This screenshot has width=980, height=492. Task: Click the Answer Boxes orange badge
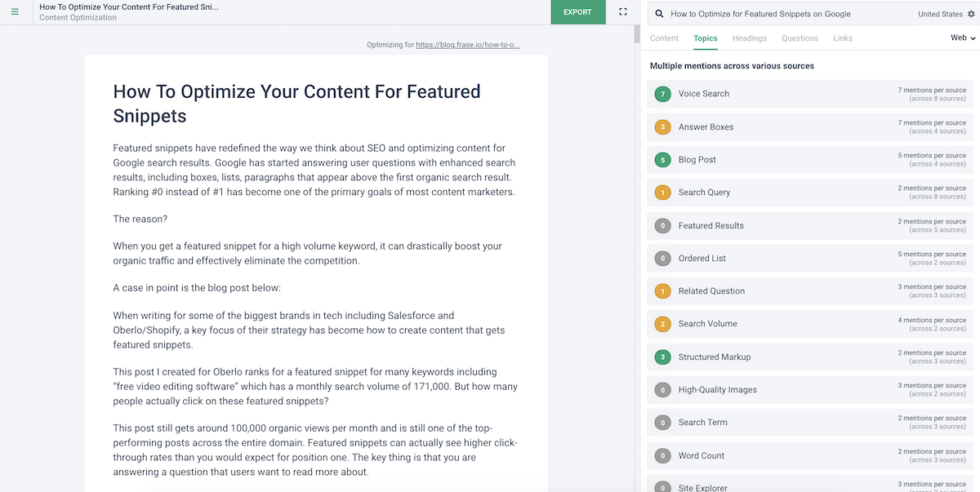coord(663,127)
